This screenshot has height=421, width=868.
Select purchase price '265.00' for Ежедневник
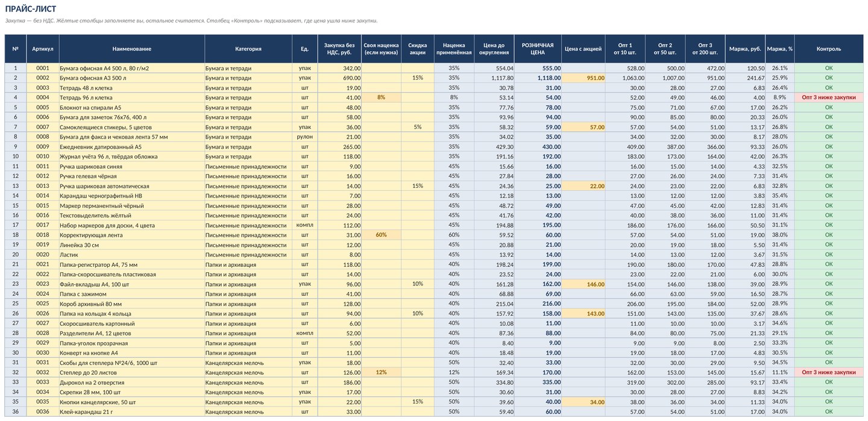(339, 147)
